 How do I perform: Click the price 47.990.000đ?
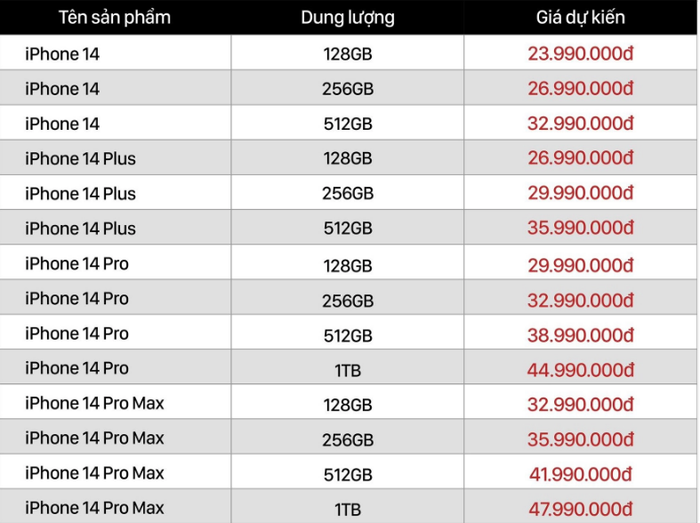coord(580,509)
